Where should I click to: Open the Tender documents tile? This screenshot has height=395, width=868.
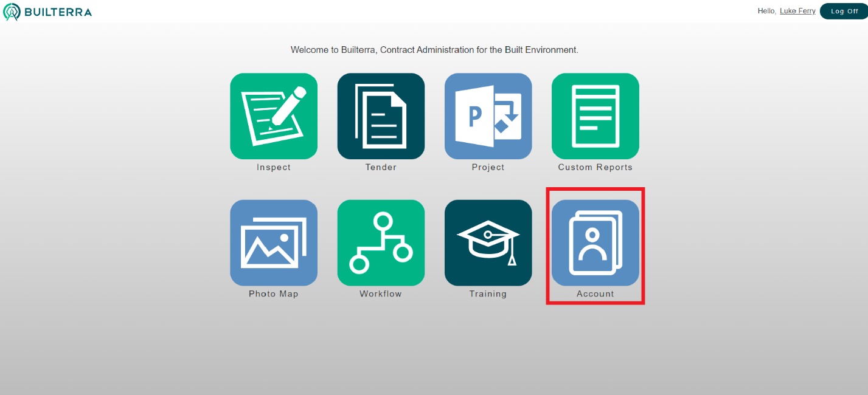(381, 116)
